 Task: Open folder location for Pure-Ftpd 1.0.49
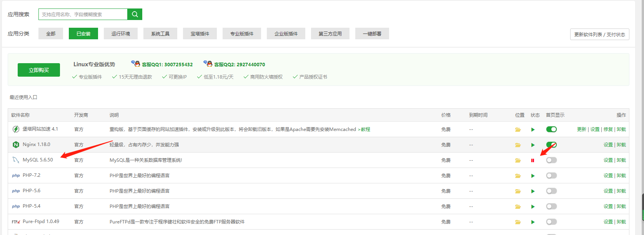(518, 222)
